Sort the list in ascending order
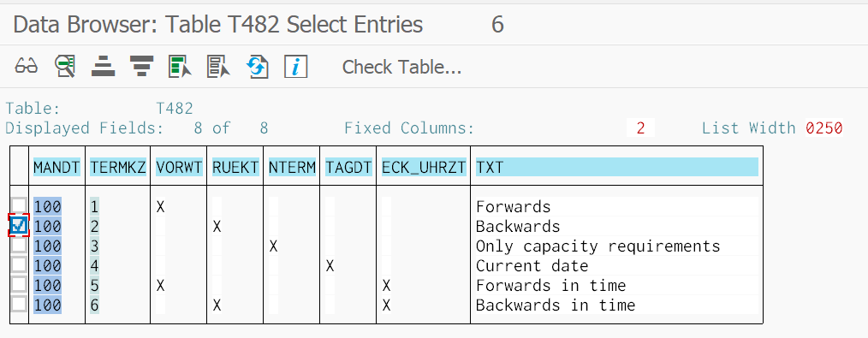Viewport: 868px width, 338px height. 103,67
